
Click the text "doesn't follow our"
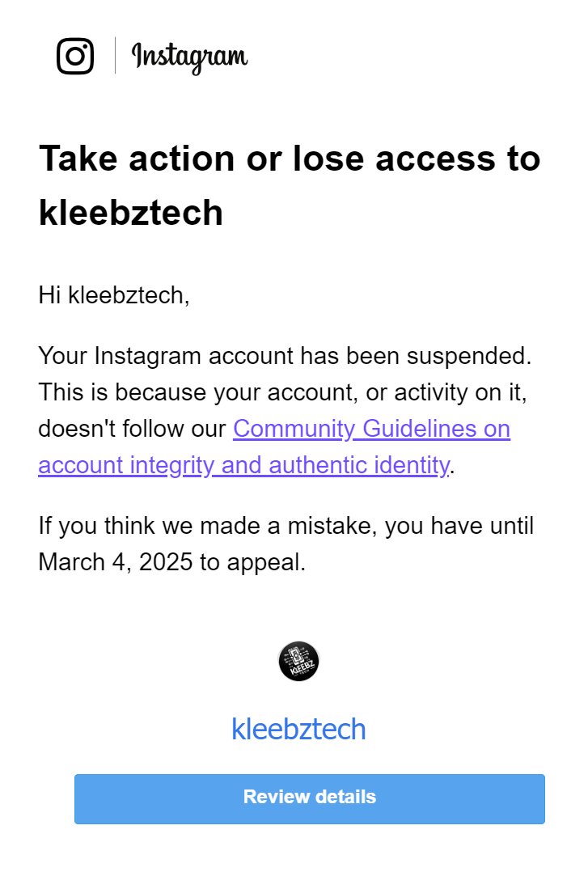point(132,429)
